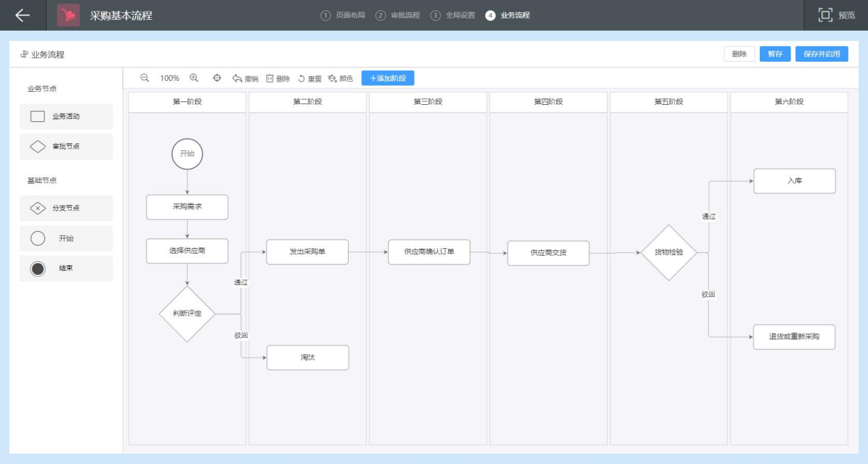Click the zoom in magnifier icon
868x464 pixels.
[x=194, y=78]
